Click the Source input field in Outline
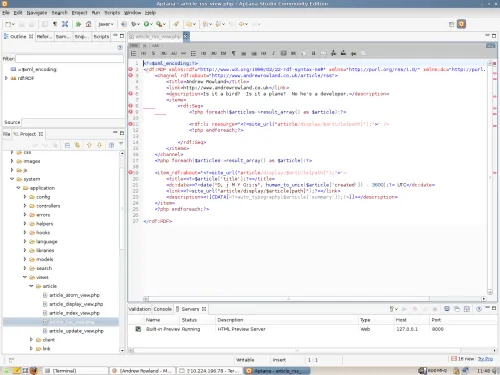 pos(73,122)
